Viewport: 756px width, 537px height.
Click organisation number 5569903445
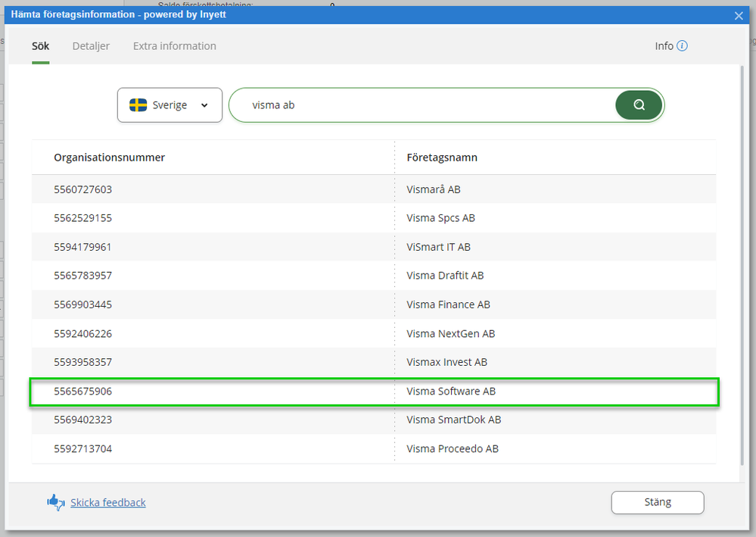(x=83, y=304)
